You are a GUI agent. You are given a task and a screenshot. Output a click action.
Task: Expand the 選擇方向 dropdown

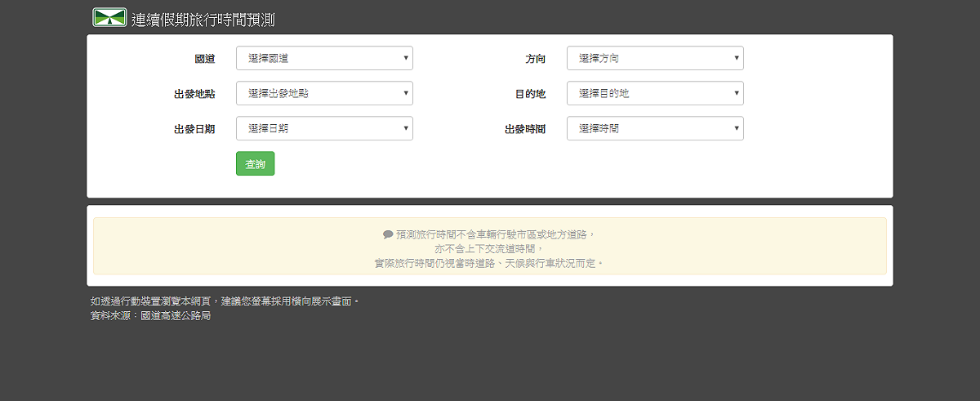pos(655,58)
